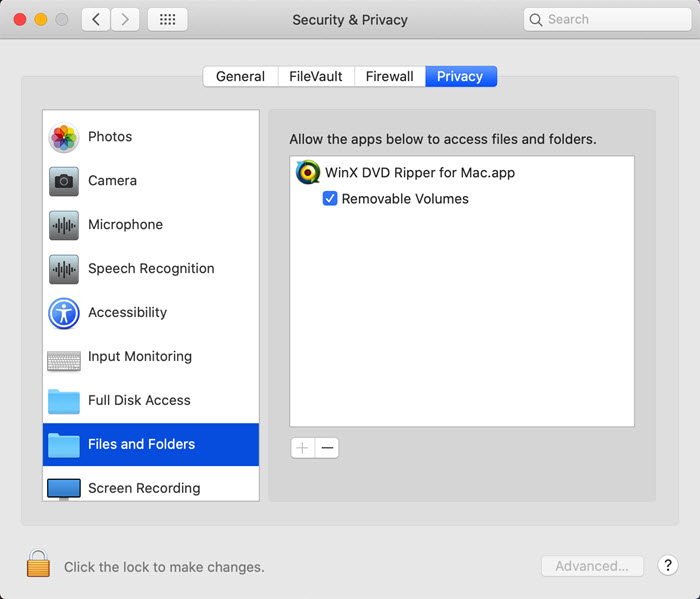Viewport: 700px width, 599px height.
Task: Click the WinX DVD Ripper app icon
Action: pos(308,172)
